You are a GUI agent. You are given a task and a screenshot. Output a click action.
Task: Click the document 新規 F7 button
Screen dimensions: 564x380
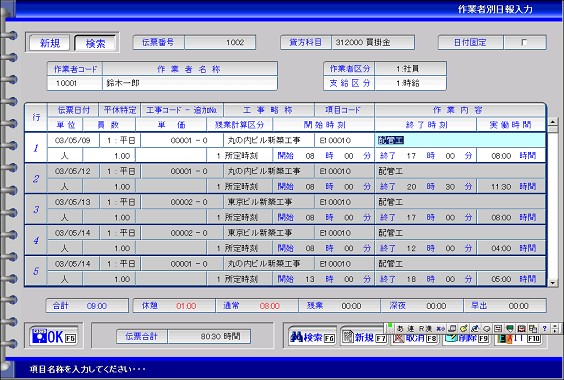coord(363,337)
